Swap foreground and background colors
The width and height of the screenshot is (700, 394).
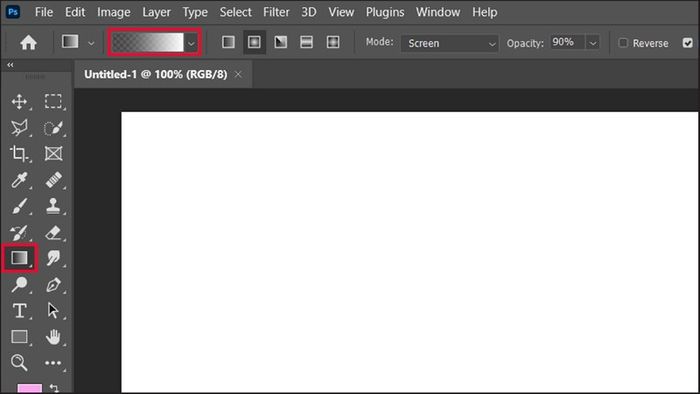pyautogui.click(x=54, y=388)
